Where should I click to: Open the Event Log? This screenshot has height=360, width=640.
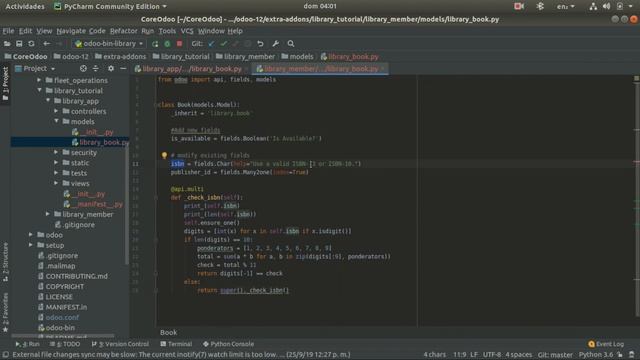(x=606, y=344)
